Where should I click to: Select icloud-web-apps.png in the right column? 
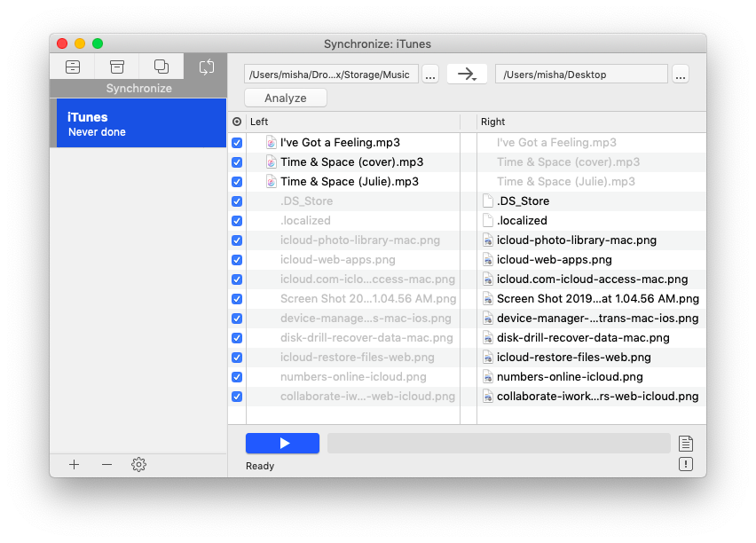pos(555,260)
